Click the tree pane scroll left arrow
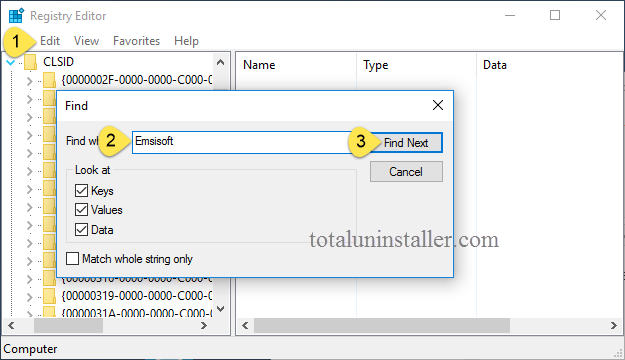The image size is (625, 360). pyautogui.click(x=11, y=325)
